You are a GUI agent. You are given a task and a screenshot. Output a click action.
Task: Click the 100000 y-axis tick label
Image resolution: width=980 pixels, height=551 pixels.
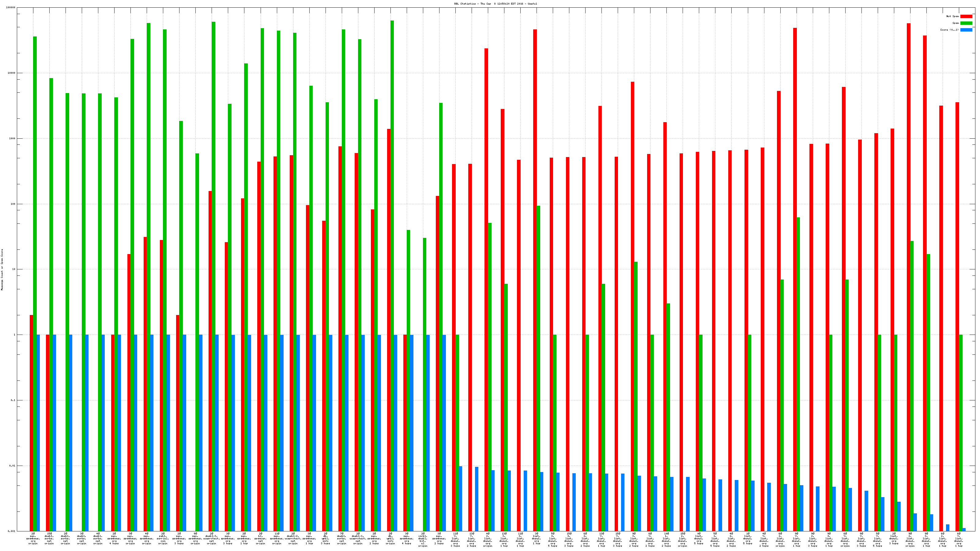click(11, 8)
